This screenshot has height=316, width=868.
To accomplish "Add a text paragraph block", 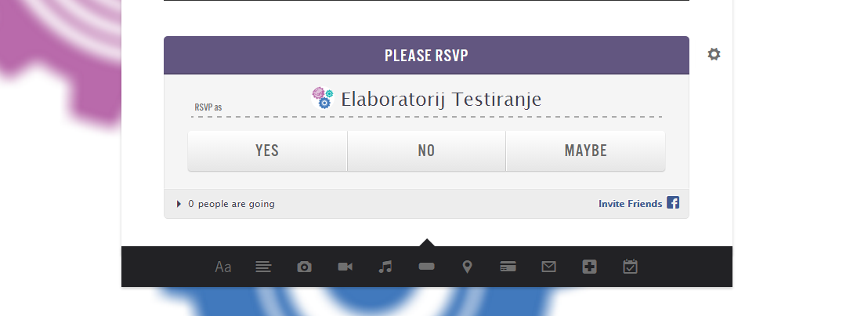I will (264, 267).
